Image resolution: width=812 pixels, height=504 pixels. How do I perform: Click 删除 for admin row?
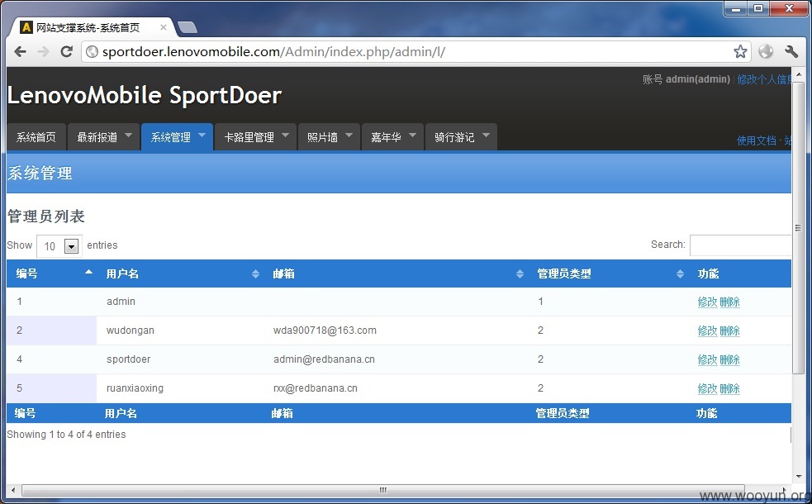click(729, 302)
